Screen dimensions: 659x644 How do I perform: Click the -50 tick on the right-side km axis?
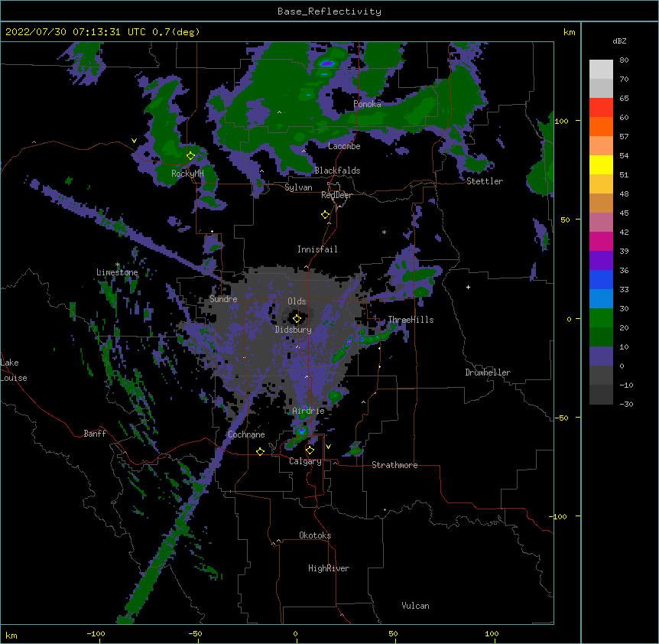561,418
